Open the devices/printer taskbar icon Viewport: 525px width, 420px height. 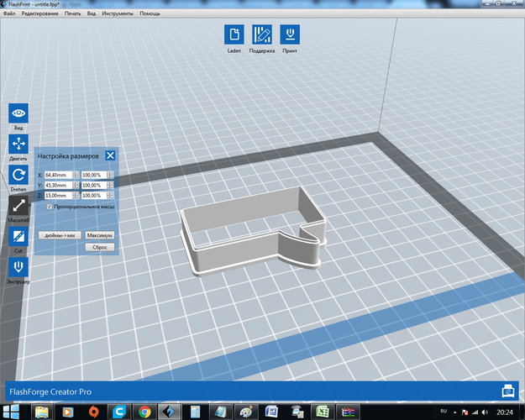297,412
